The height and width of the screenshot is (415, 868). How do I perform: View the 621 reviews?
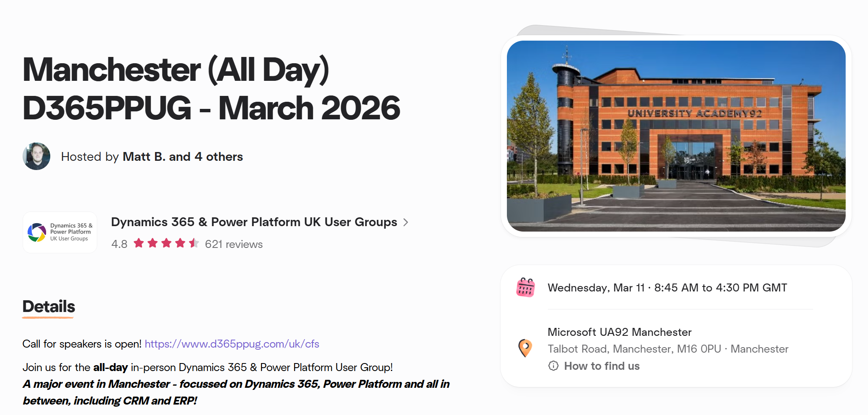(234, 244)
